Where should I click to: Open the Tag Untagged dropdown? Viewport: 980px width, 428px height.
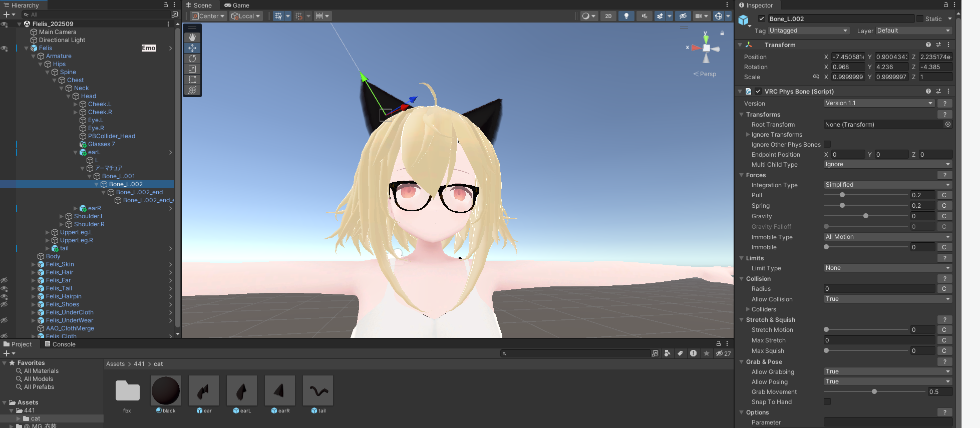point(809,31)
